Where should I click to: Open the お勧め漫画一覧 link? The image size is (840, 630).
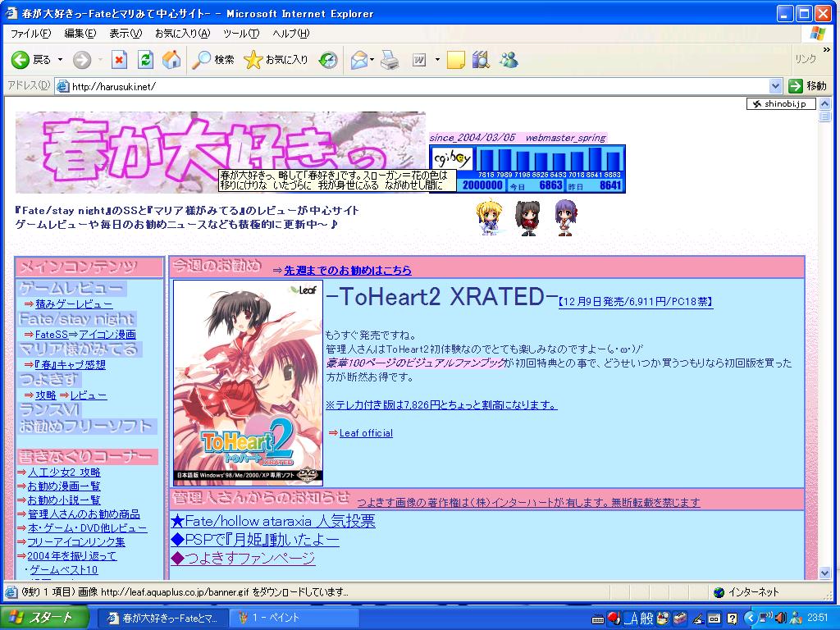click(64, 486)
